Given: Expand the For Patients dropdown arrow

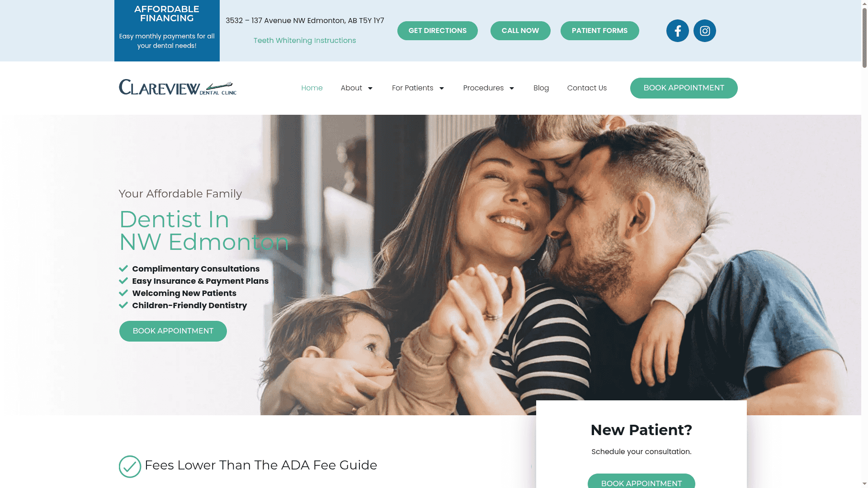Looking at the screenshot, I should point(442,88).
